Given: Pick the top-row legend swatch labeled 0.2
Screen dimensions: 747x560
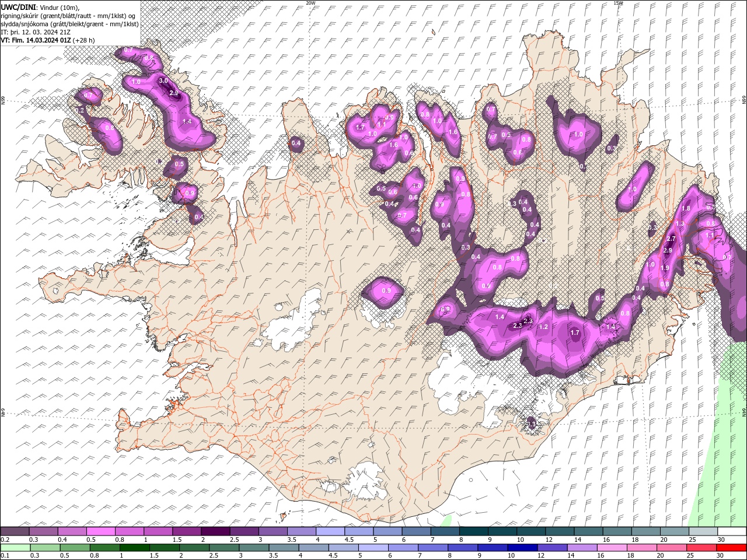Looking at the screenshot, I should 15,531.
